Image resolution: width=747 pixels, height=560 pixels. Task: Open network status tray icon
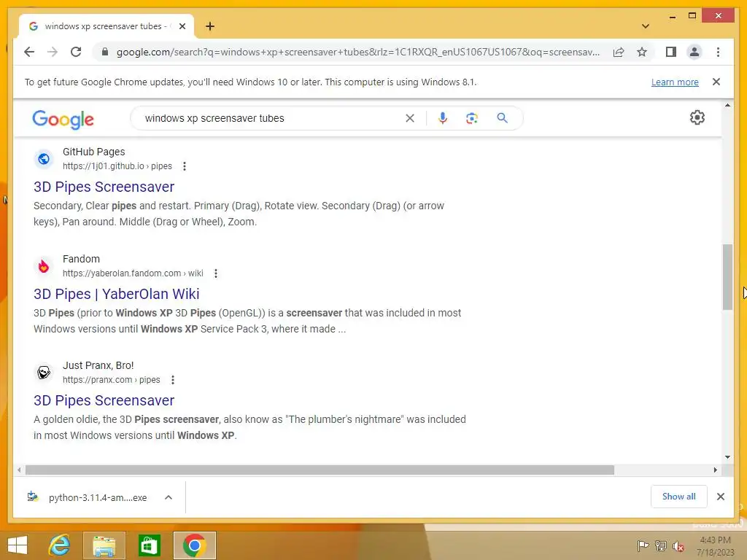[661, 545]
